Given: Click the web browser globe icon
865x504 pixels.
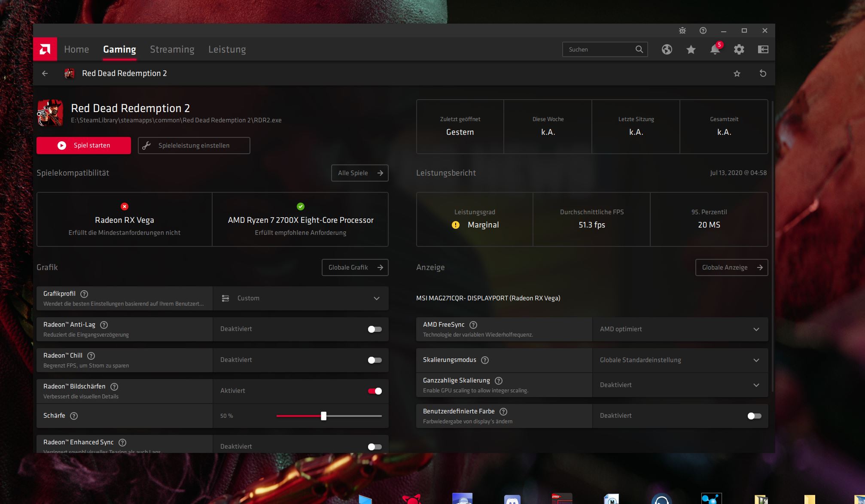Looking at the screenshot, I should point(667,49).
